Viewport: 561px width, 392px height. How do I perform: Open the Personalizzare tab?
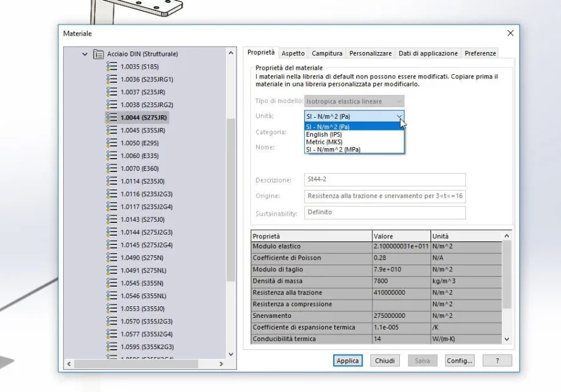[x=371, y=53]
